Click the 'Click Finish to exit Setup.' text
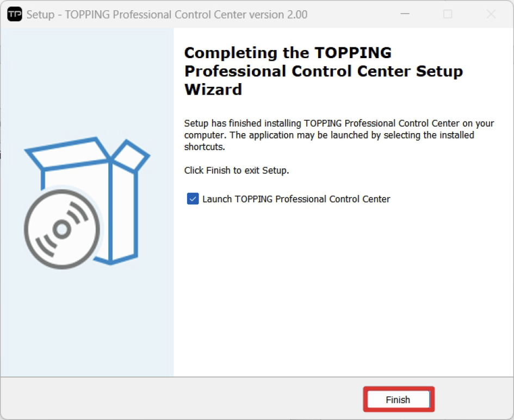 click(x=237, y=171)
